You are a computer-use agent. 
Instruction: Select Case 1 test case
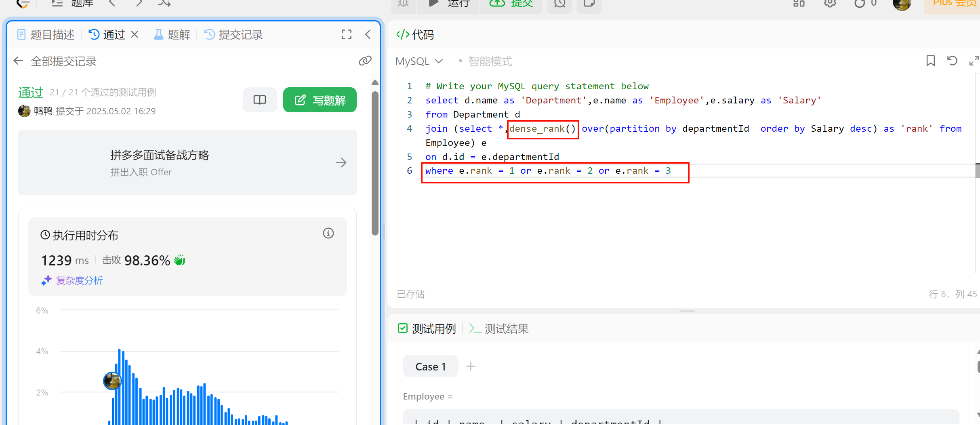coord(431,366)
